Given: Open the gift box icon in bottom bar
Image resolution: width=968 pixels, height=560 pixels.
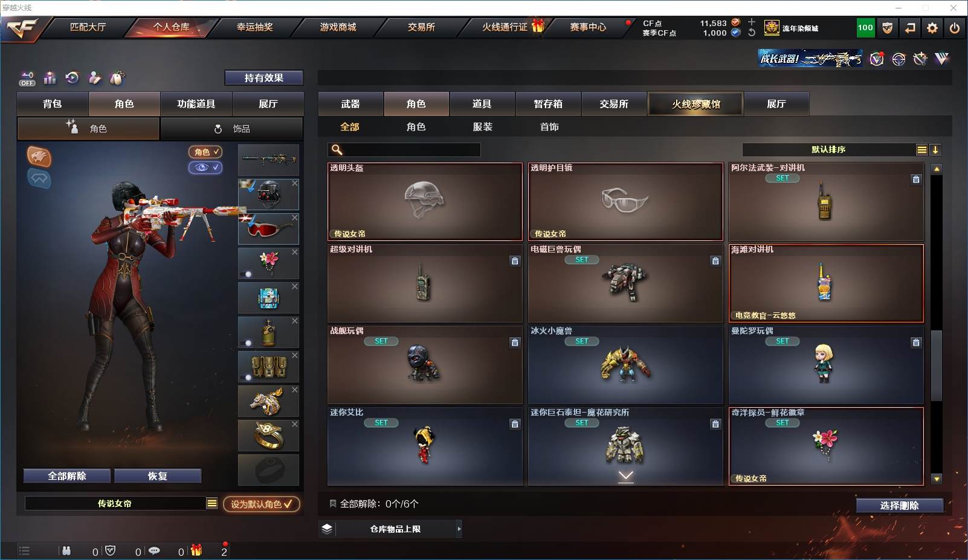Looking at the screenshot, I should point(196,550).
